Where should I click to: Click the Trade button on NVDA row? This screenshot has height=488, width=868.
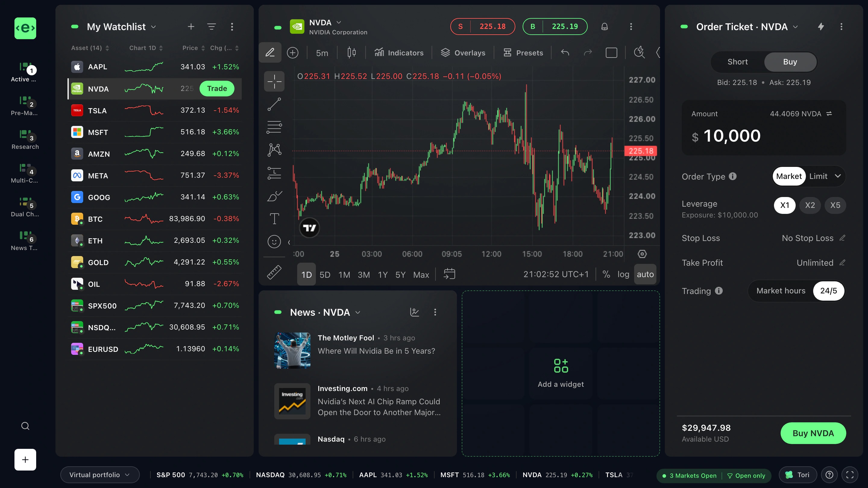coord(217,89)
